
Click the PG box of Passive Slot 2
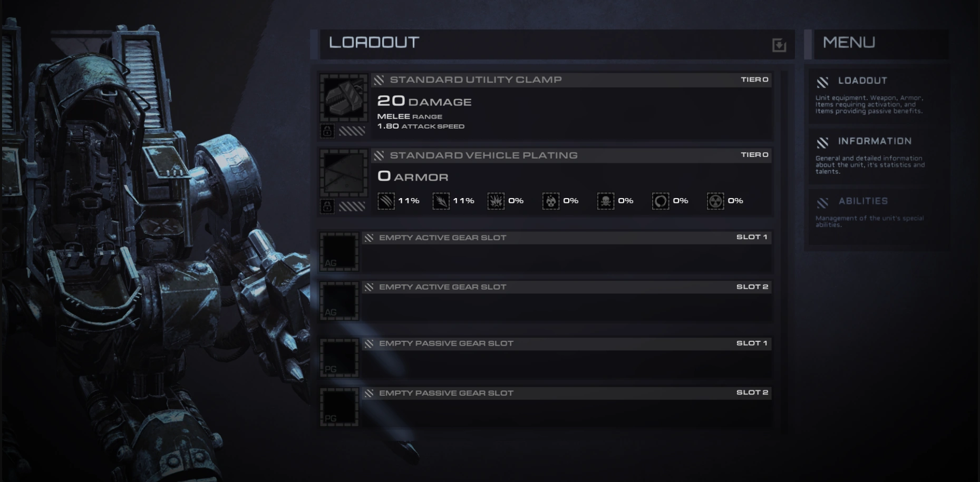click(339, 407)
